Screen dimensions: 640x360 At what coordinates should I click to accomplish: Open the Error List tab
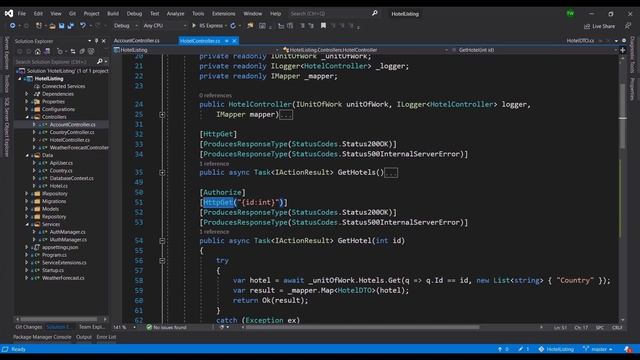pyautogui.click(x=106, y=337)
